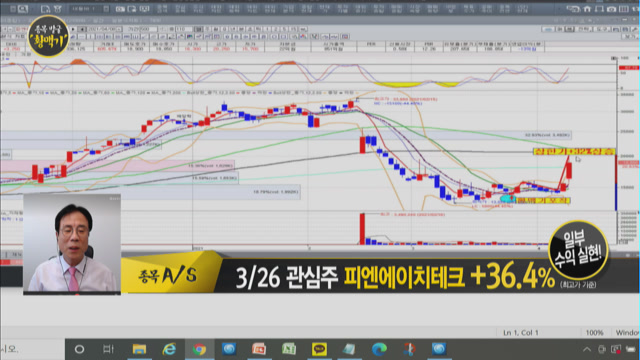640x360 pixels.
Task: Click the medal-shaped icon in the top-left toolbar
Action: tap(57, 9)
